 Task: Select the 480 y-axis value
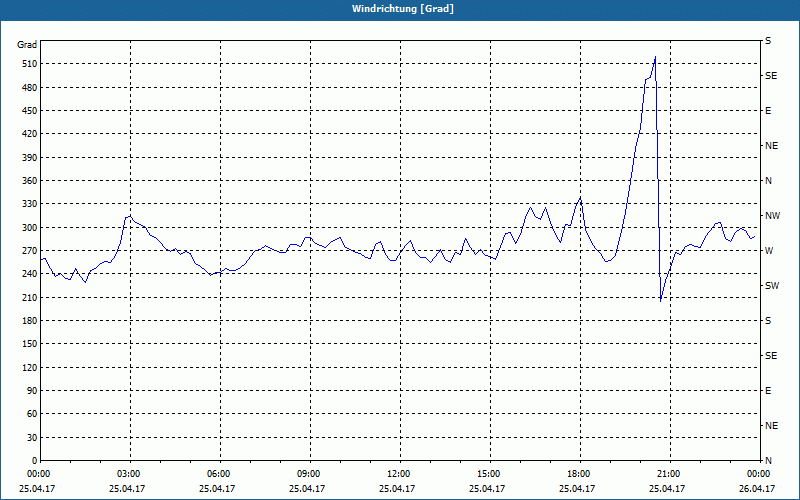[x=30, y=88]
